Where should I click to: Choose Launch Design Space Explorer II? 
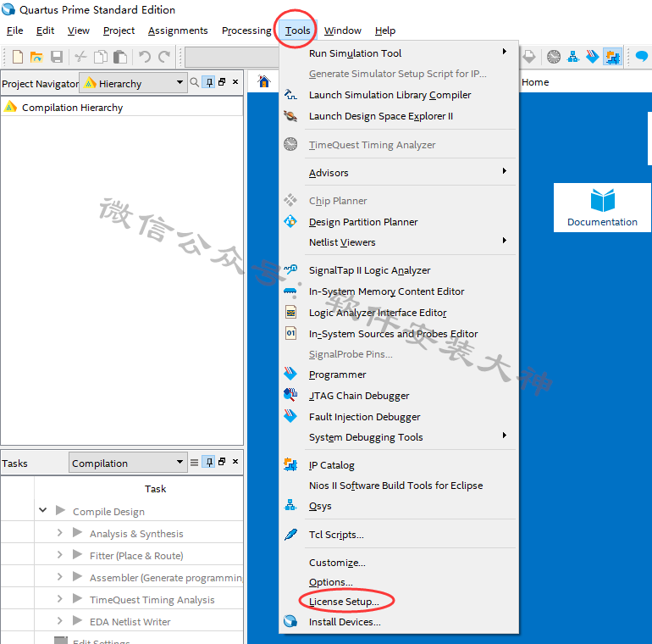click(x=399, y=116)
